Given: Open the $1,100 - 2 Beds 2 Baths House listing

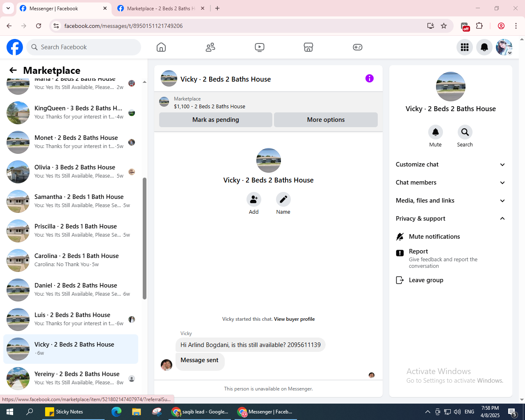Looking at the screenshot, I should pyautogui.click(x=210, y=106).
